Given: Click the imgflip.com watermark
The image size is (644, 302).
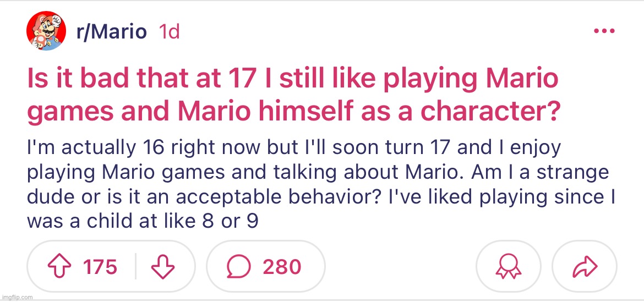Looking at the screenshot, I should point(17,297).
